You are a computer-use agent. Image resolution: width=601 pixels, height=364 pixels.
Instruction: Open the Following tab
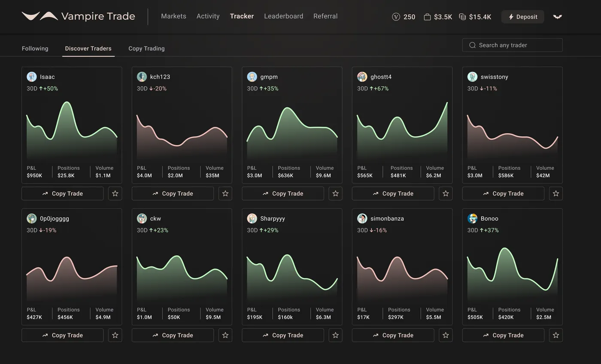coord(35,48)
